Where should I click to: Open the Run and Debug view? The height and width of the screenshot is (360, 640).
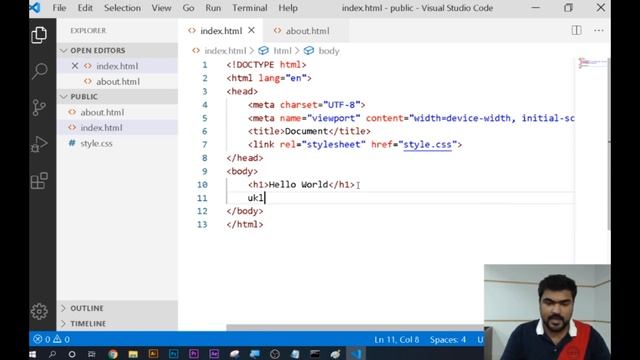[39, 144]
